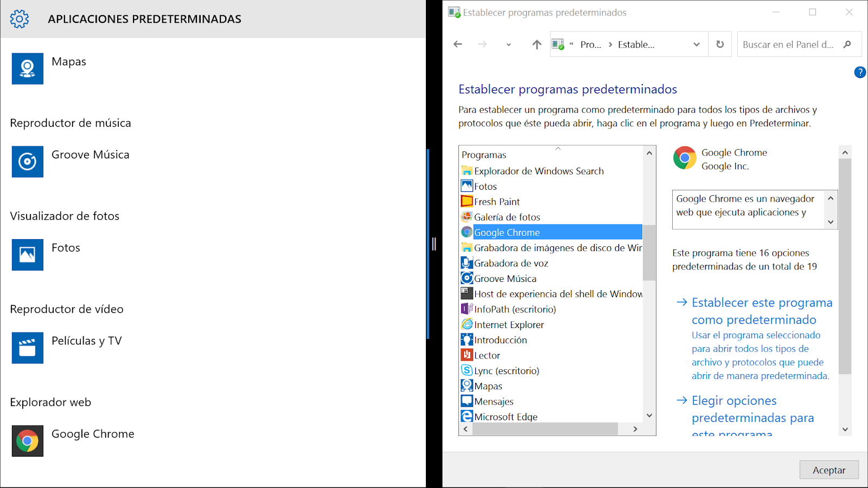Viewport: 868px width, 488px height.
Task: Click Elegir opciones predeterminadas para este programa
Action: click(753, 418)
